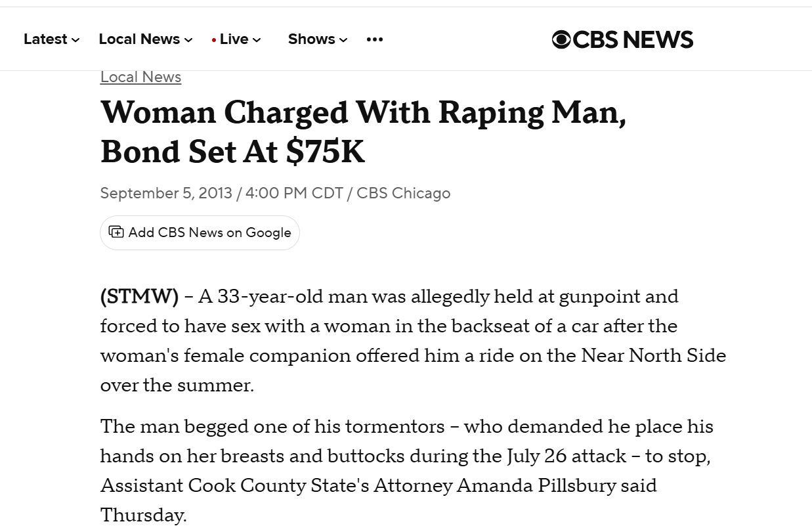Open the Shows navigation menu
This screenshot has width=812, height=528.
[311, 39]
